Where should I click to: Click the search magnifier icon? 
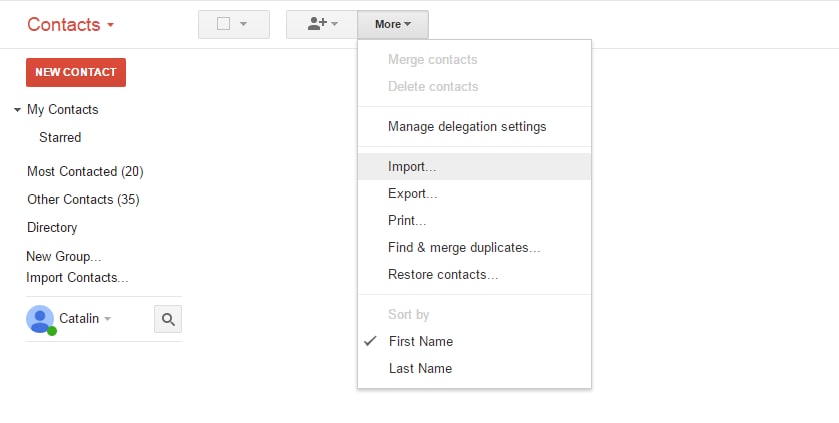[x=168, y=319]
